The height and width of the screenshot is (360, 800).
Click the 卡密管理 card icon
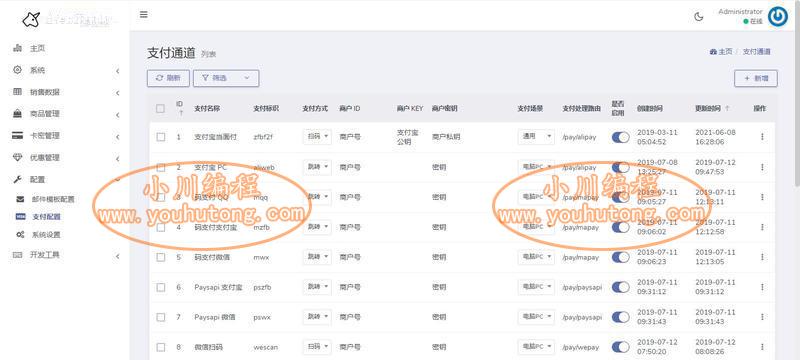[17, 136]
